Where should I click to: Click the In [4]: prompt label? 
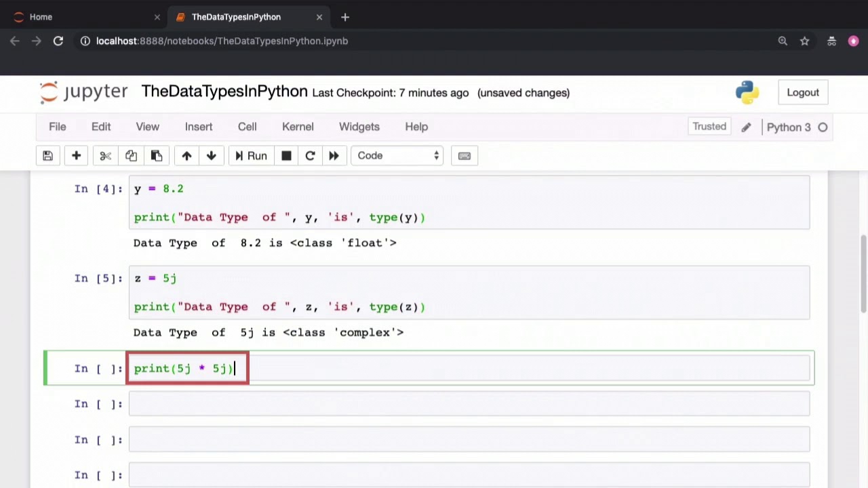[x=99, y=189]
